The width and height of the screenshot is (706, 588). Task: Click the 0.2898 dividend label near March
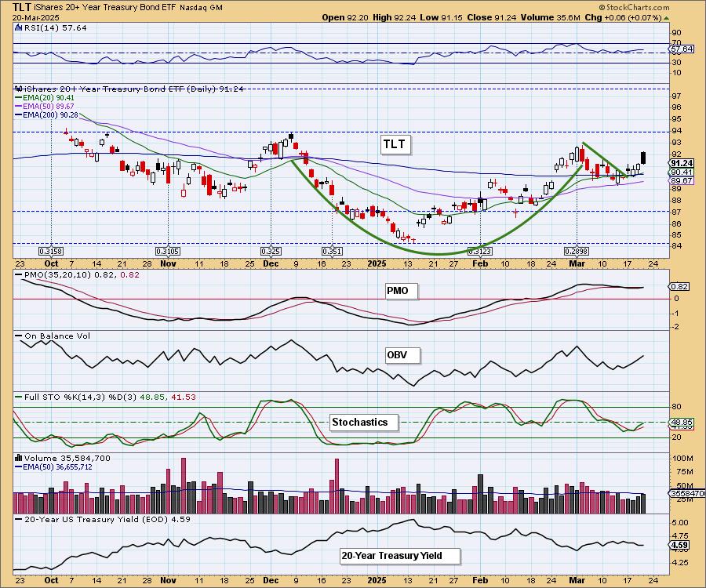pyautogui.click(x=577, y=251)
